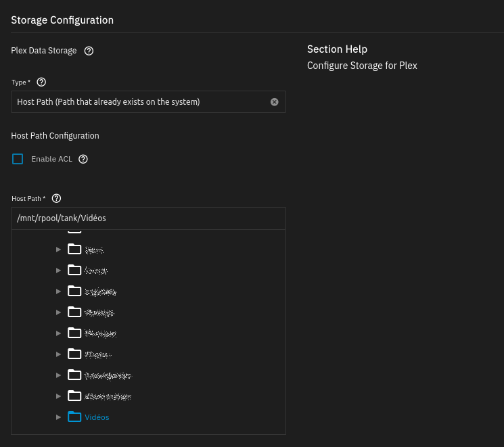Open the help tooltip next to Type
Viewport: 504px width, 447px height.
(41, 82)
